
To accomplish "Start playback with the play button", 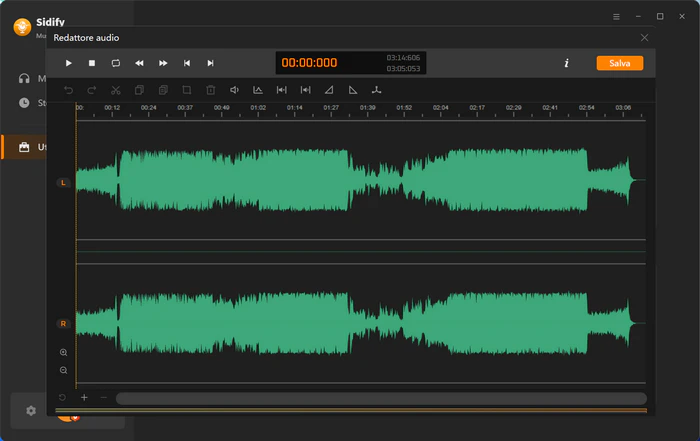I will click(x=68, y=63).
